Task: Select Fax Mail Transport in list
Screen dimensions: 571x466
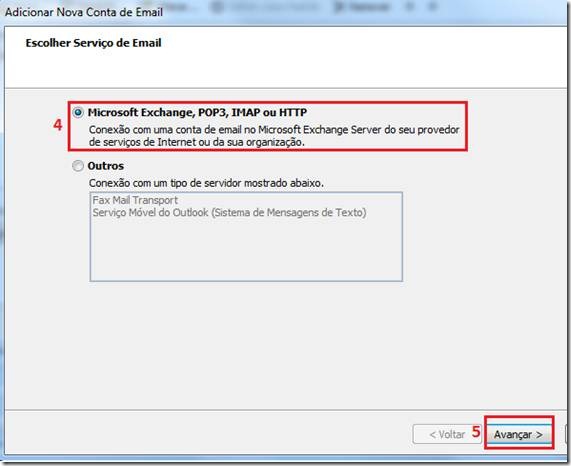Action: coord(135,200)
